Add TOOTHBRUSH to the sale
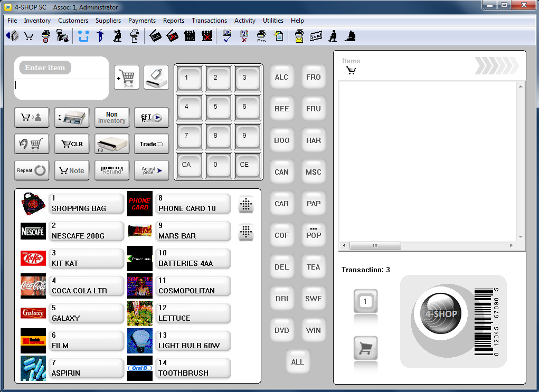 pos(193,368)
